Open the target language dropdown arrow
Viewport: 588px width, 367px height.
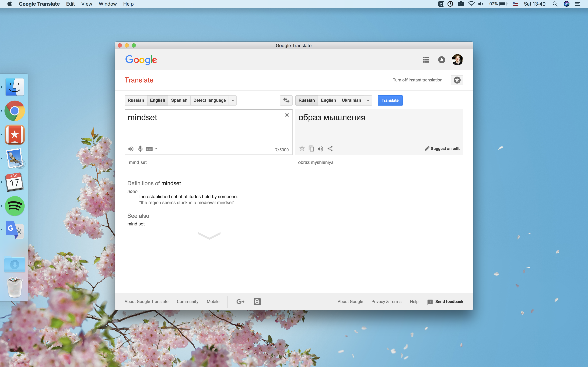(368, 100)
